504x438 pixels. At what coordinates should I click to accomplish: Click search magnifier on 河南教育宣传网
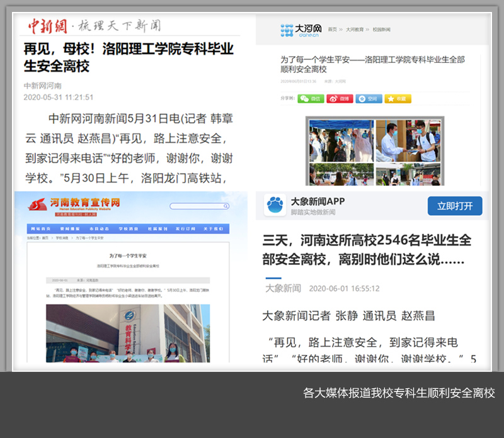click(x=226, y=206)
